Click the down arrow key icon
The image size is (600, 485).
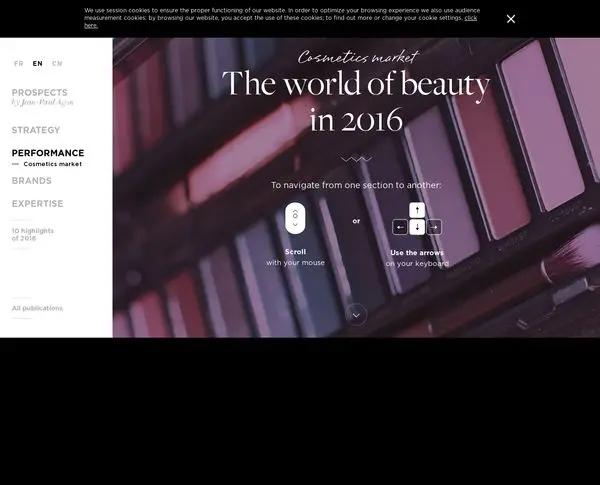coord(417,227)
